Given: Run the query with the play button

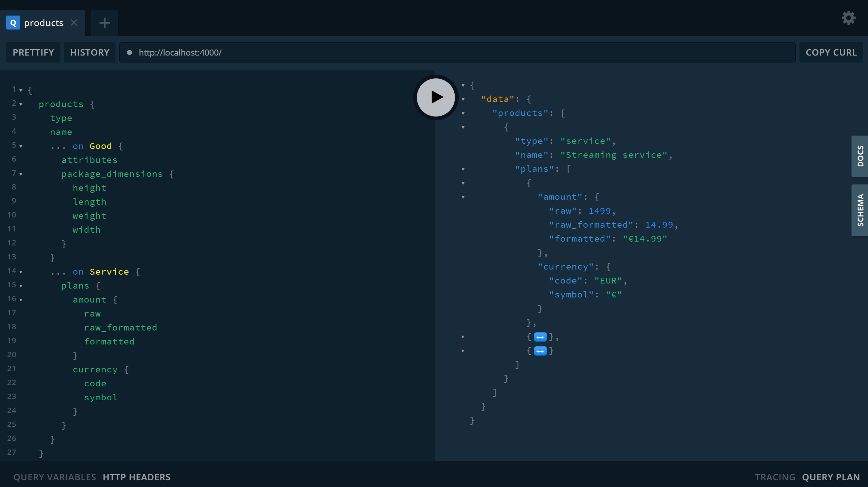Looking at the screenshot, I should click(x=436, y=97).
